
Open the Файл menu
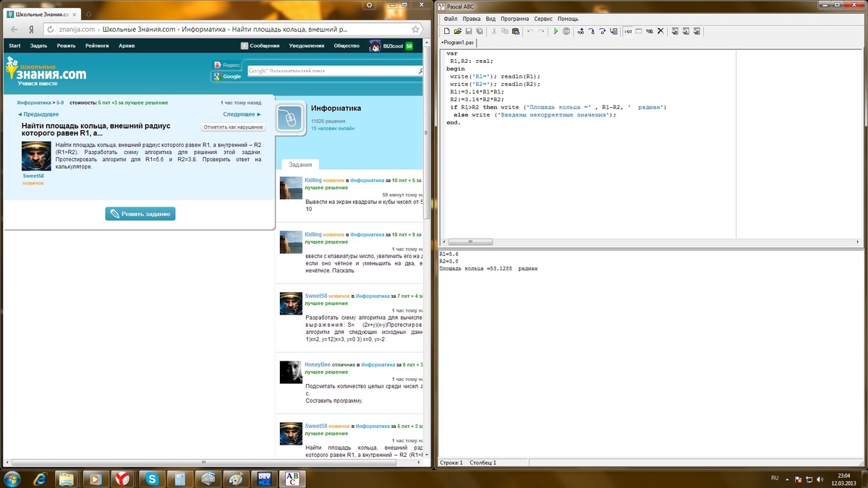[451, 19]
